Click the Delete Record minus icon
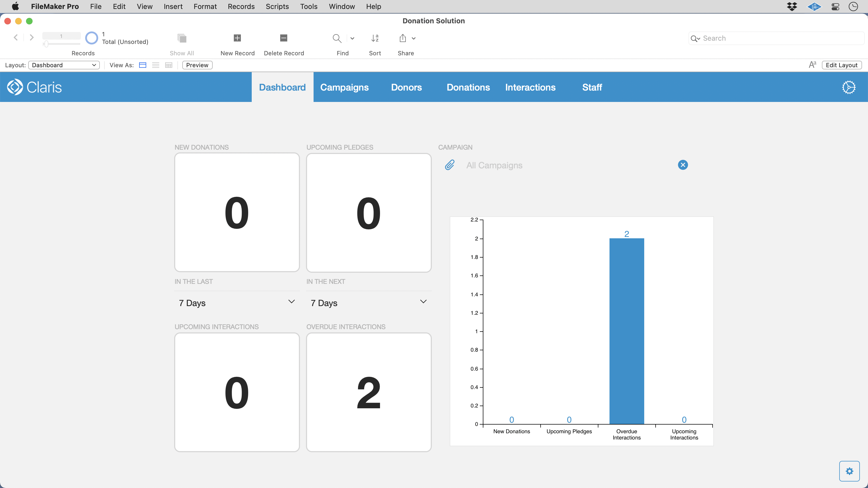Screen dimensions: 868x488 [x=284, y=38]
